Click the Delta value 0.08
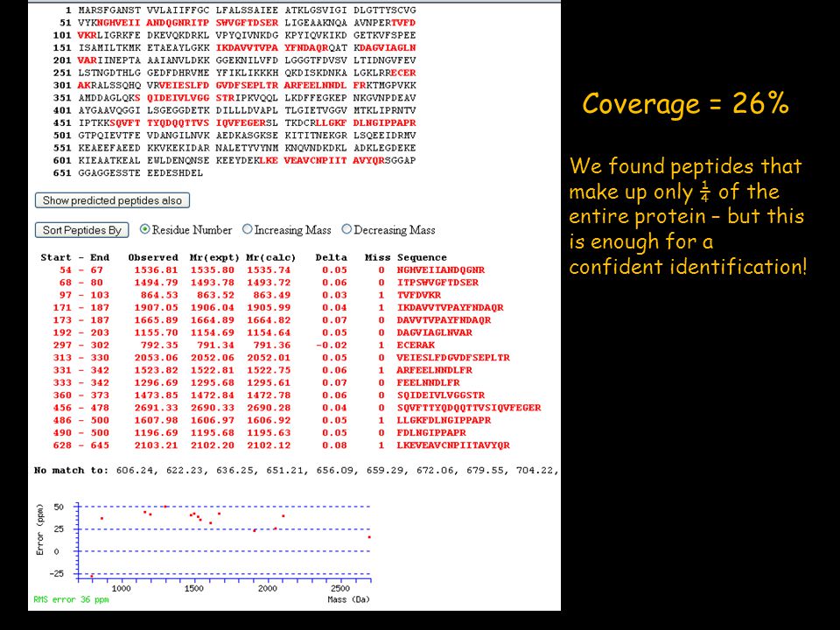Viewport: 840px width, 630px height. pos(335,445)
